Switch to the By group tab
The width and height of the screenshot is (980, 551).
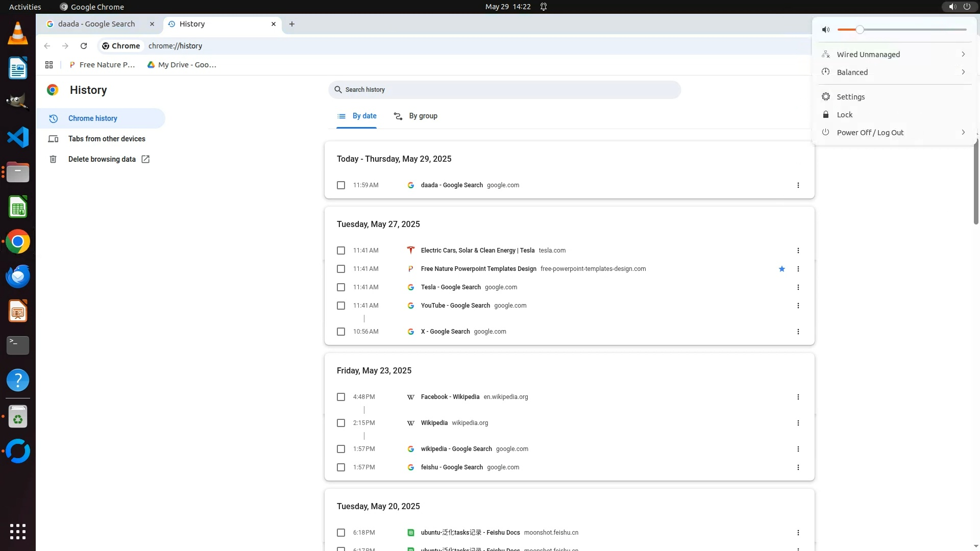tap(416, 116)
